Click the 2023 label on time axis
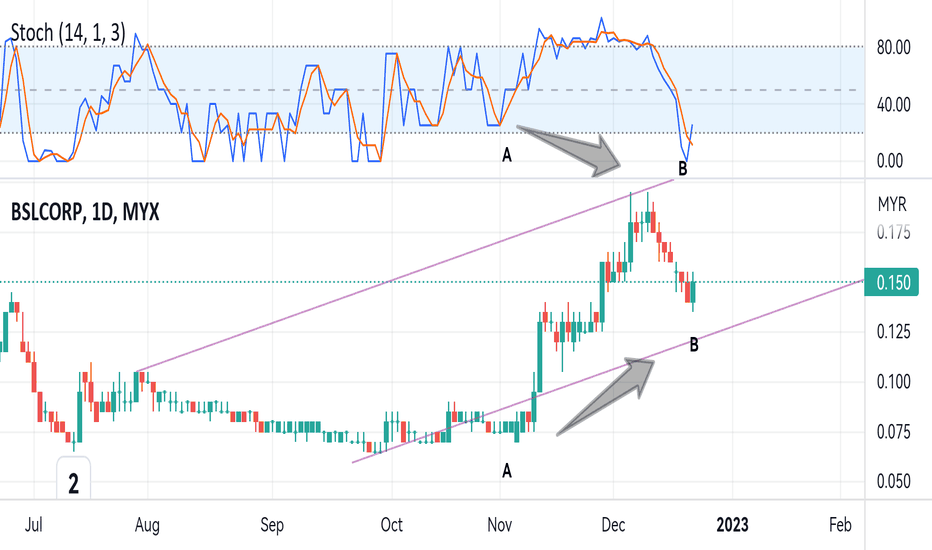Screen dimensions: 932x550 [732, 525]
